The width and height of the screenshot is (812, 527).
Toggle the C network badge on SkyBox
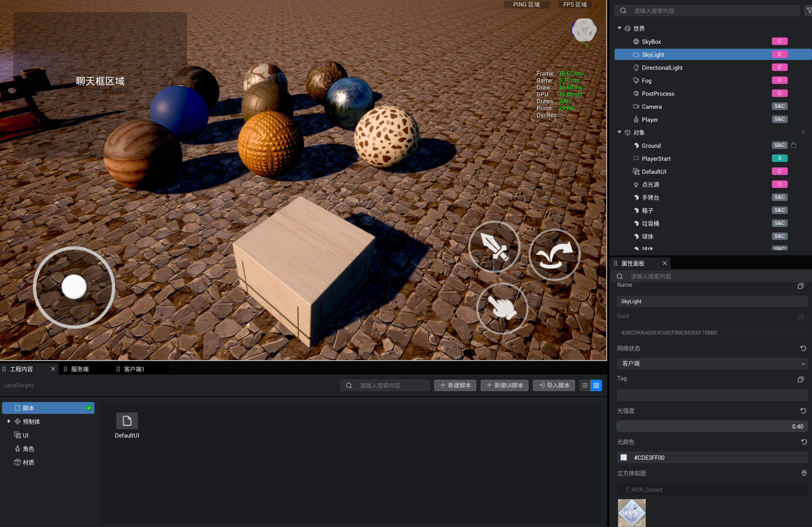(x=780, y=41)
